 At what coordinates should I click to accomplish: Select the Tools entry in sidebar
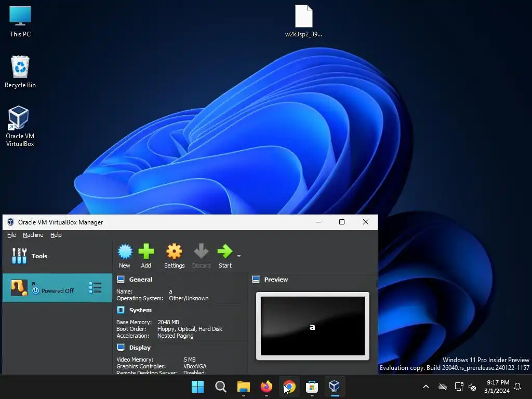pyautogui.click(x=57, y=256)
